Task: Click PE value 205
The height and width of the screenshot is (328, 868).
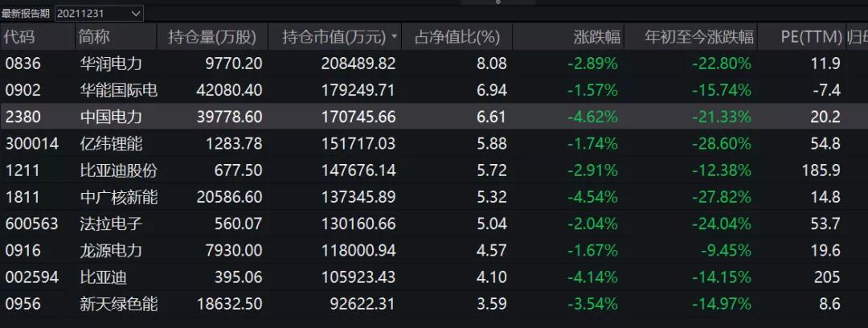Action: pyautogui.click(x=827, y=277)
